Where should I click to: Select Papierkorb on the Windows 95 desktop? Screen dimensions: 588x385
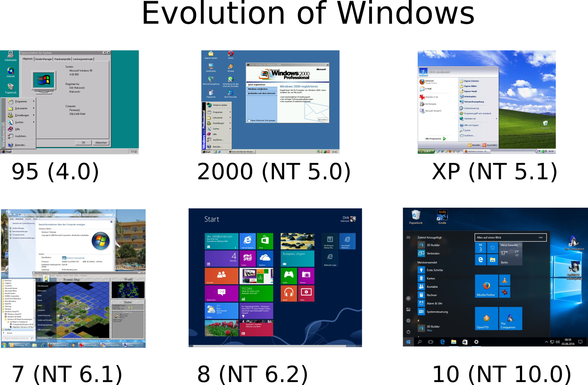pos(10,88)
